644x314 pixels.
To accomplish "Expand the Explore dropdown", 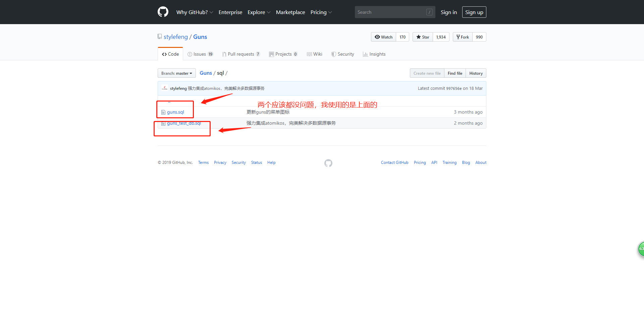I will 259,12.
